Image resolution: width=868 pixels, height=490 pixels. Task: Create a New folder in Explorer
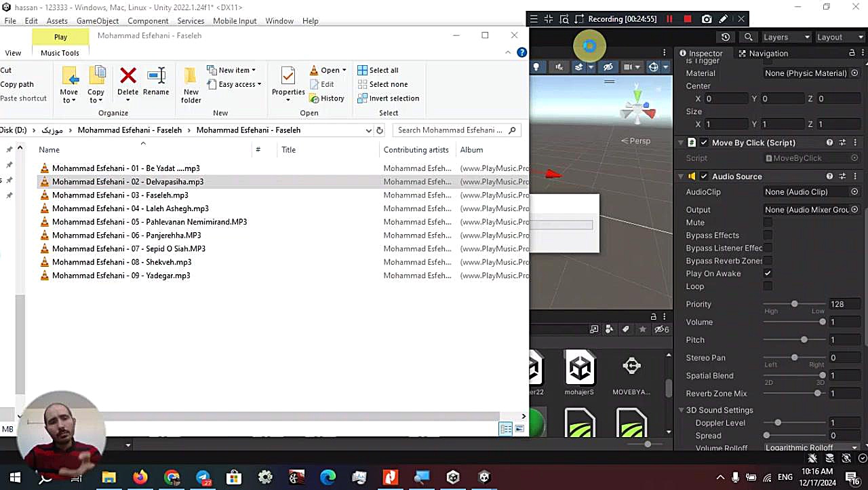point(191,85)
